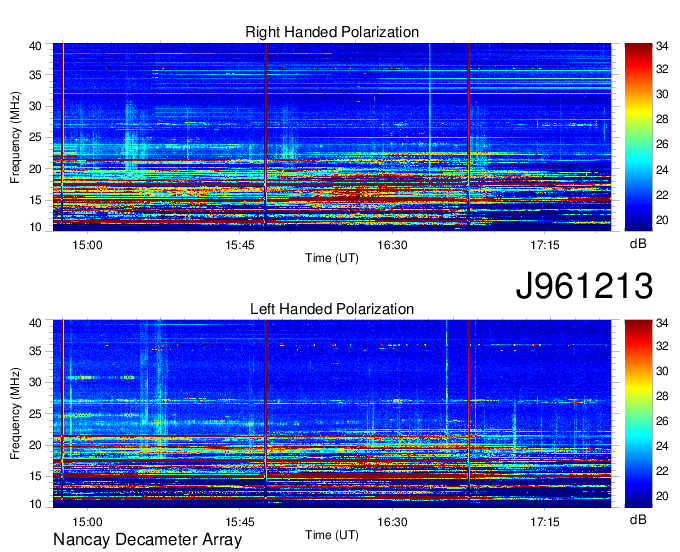680x552 pixels.
Task: Click the color bar beside the left-handed plot
Action: tap(638, 413)
